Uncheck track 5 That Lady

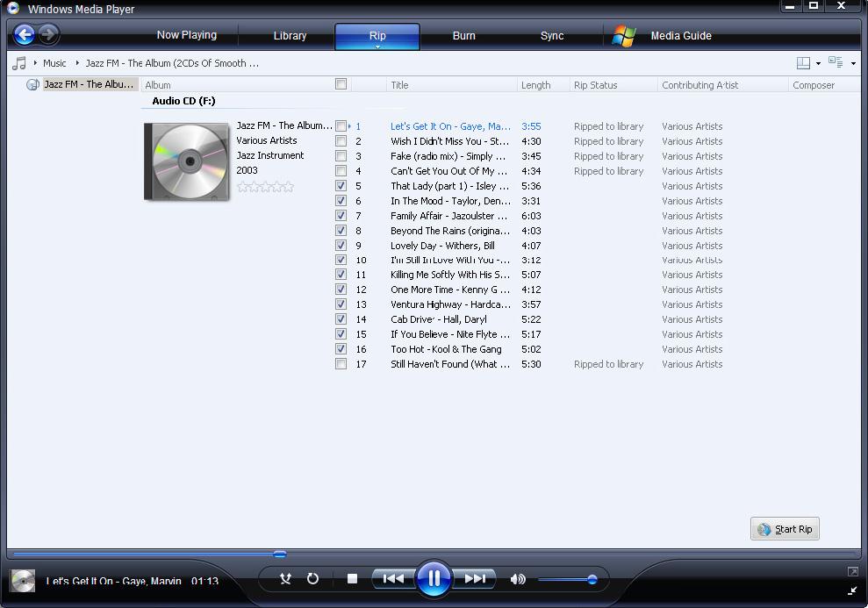click(x=341, y=186)
